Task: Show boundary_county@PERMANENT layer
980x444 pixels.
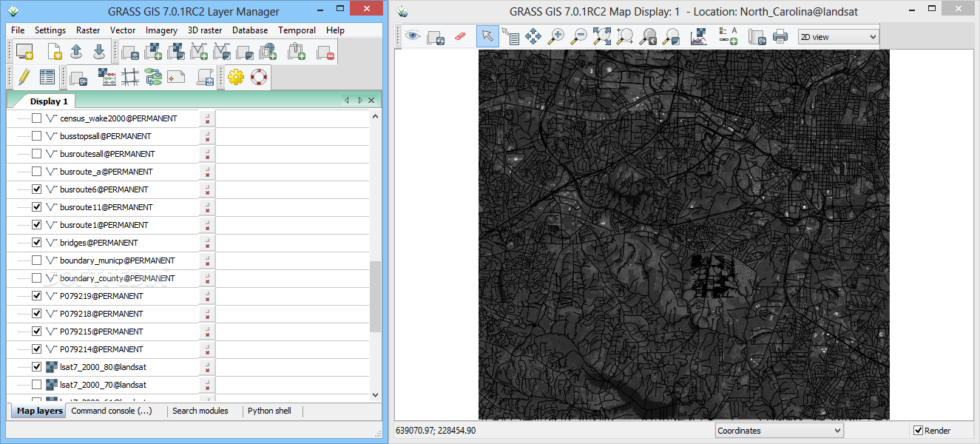Action: click(37, 278)
